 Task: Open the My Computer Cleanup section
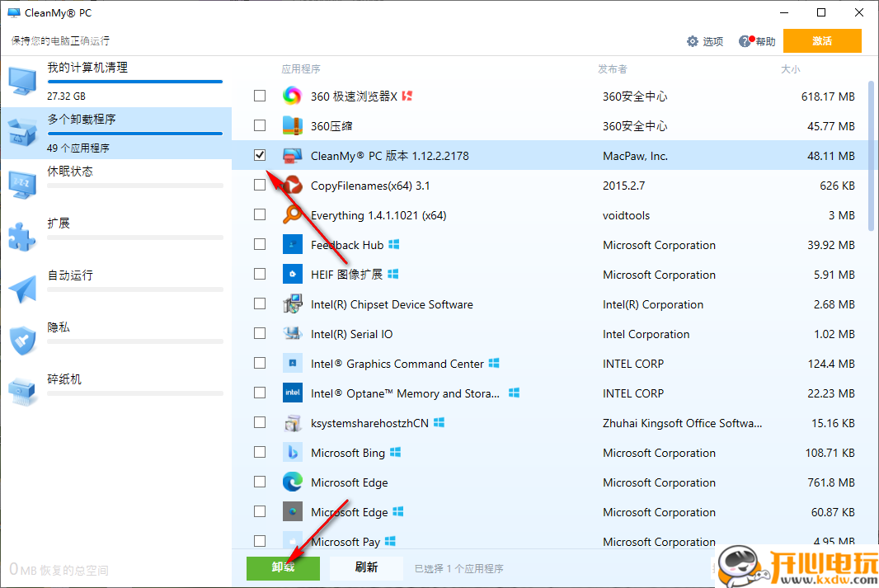87,68
